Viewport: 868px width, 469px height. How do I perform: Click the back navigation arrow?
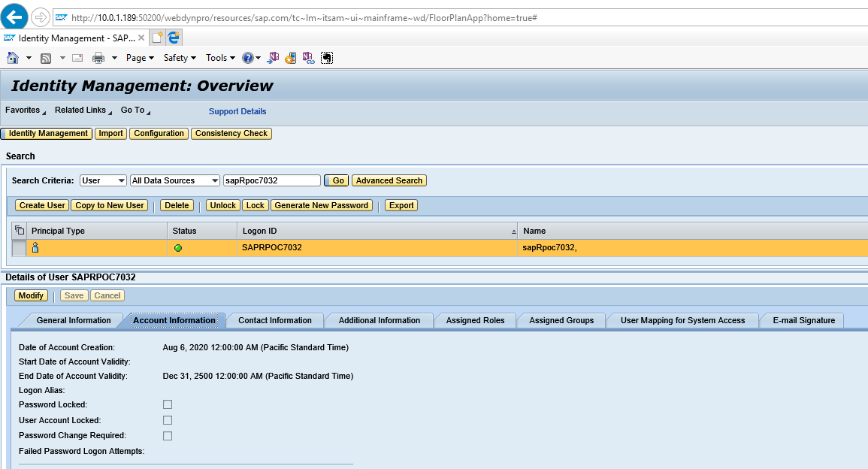tap(14, 16)
